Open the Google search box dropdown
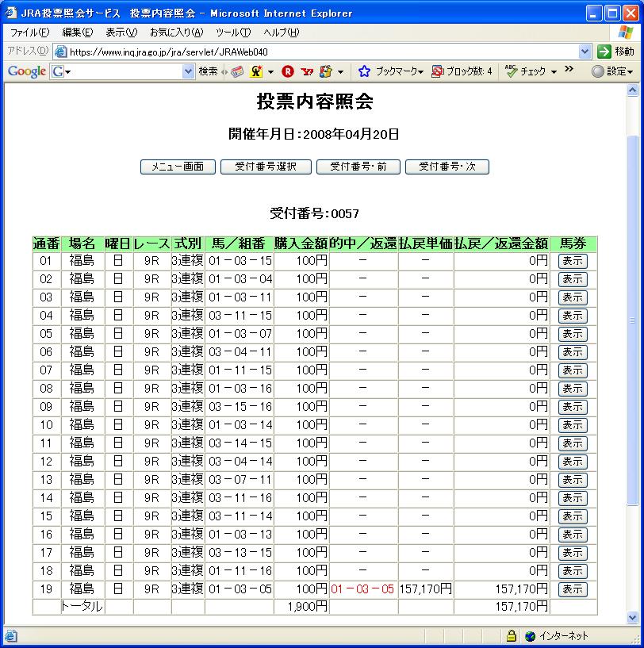This screenshot has width=644, height=648. (x=188, y=71)
